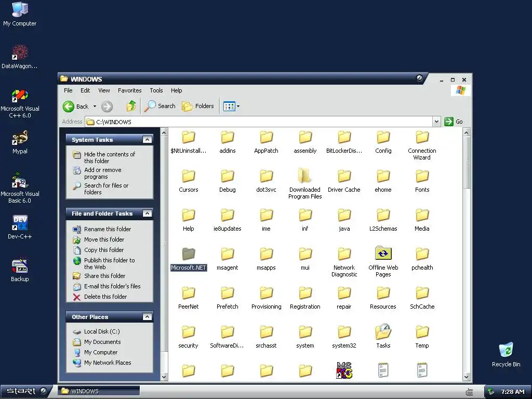Screen dimensions: 532x399
Task: Click the Go button
Action: point(454,122)
